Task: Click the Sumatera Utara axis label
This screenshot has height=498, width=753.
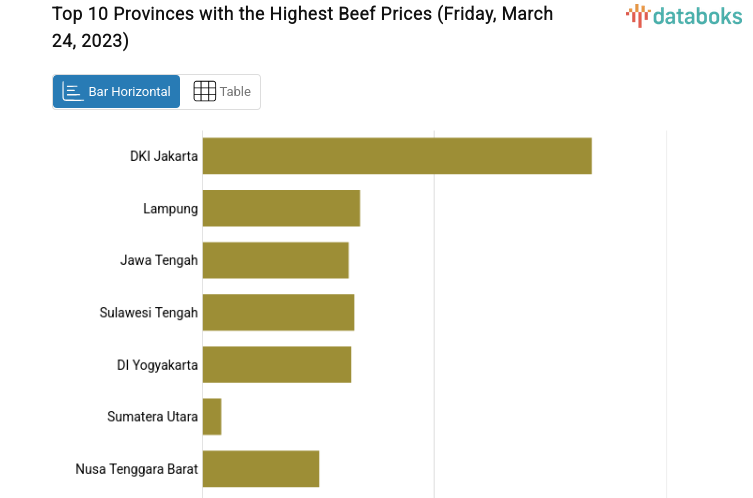Action: pyautogui.click(x=153, y=416)
